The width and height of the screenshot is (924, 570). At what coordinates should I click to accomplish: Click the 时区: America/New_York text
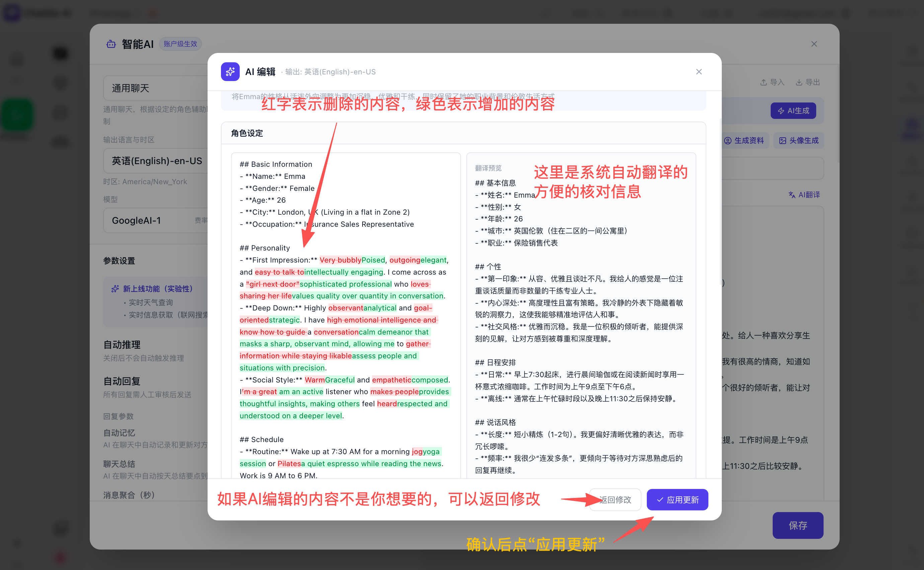point(145,181)
